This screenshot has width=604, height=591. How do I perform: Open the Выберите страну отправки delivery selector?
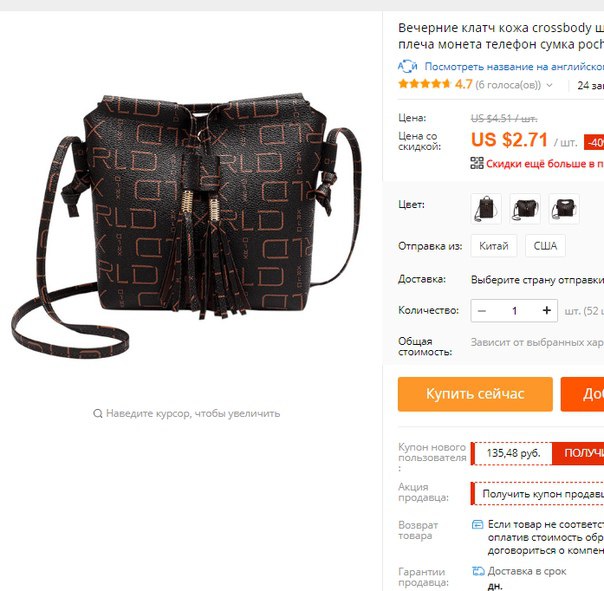[x=537, y=280]
